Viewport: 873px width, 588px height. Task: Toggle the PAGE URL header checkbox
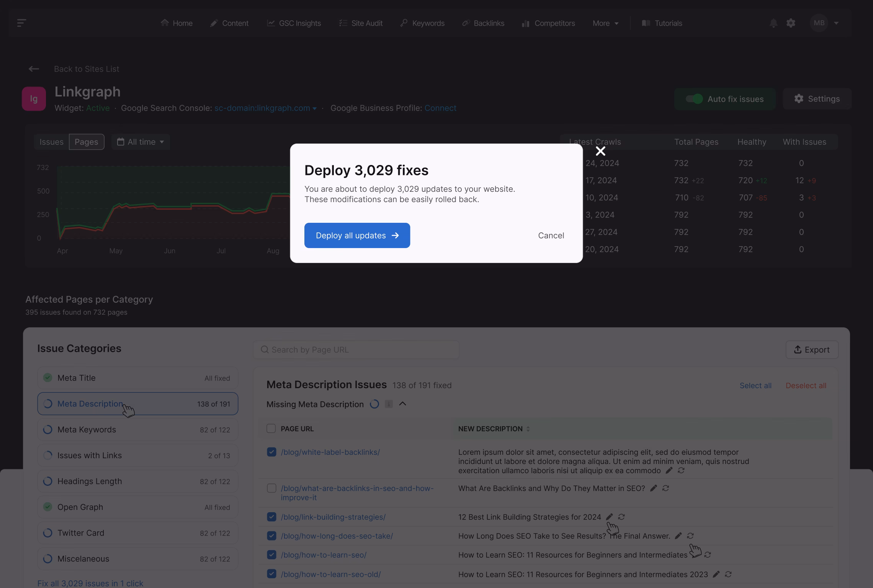tap(271, 429)
